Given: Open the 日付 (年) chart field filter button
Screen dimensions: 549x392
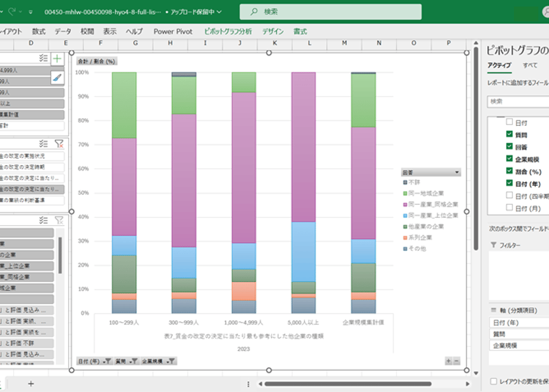Looking at the screenshot, I should tap(94, 361).
